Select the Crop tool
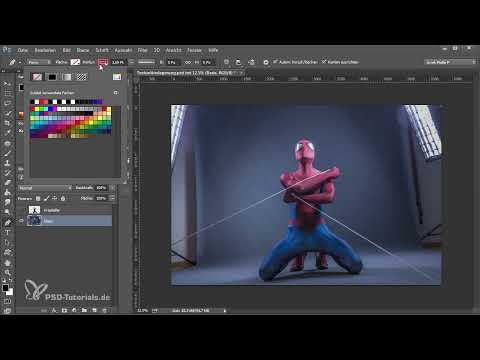Viewport: 480px width, 360px height. tap(7, 123)
